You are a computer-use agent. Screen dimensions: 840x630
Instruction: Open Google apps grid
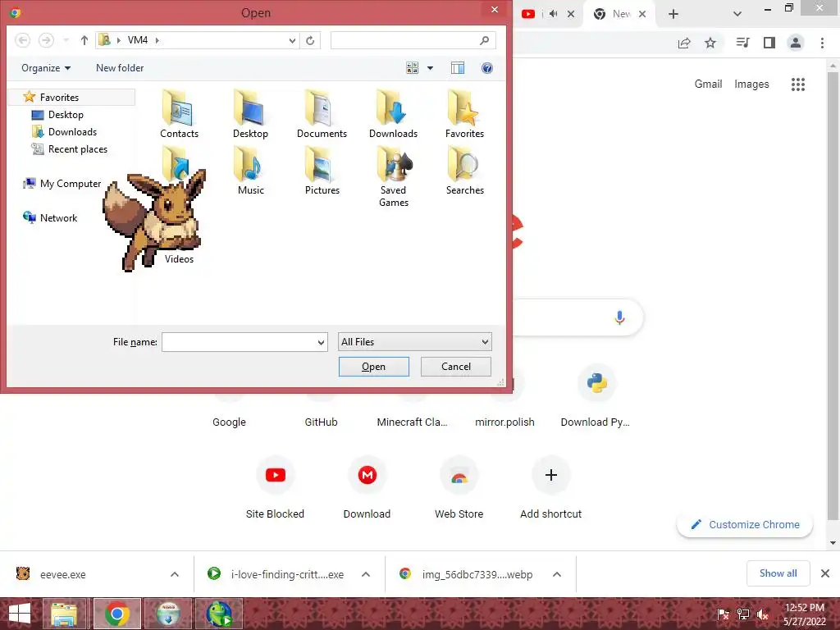797,84
